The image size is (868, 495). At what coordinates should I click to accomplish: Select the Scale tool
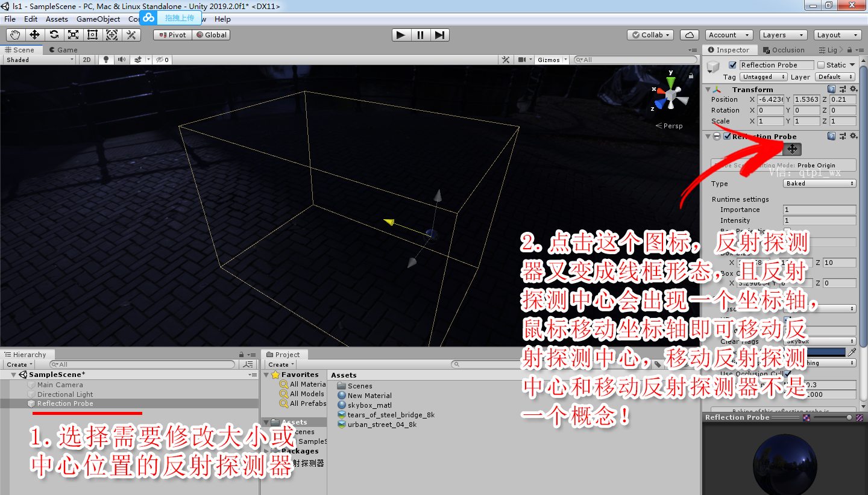[73, 35]
